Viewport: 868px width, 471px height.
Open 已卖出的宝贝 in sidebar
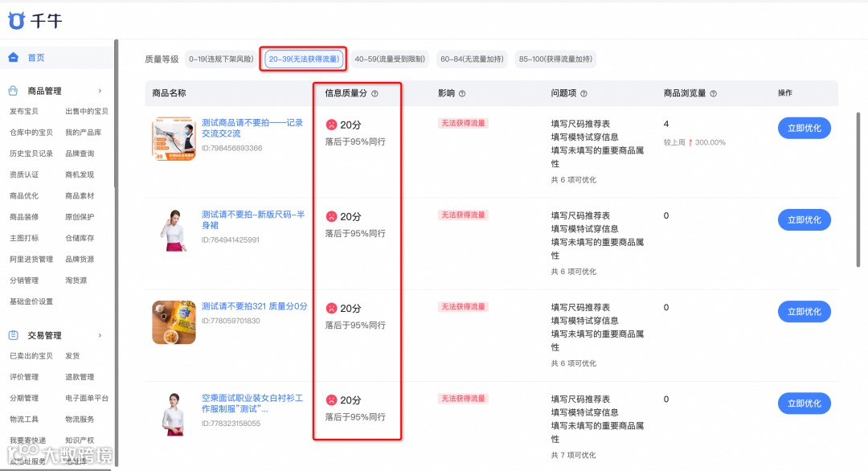click(31, 356)
